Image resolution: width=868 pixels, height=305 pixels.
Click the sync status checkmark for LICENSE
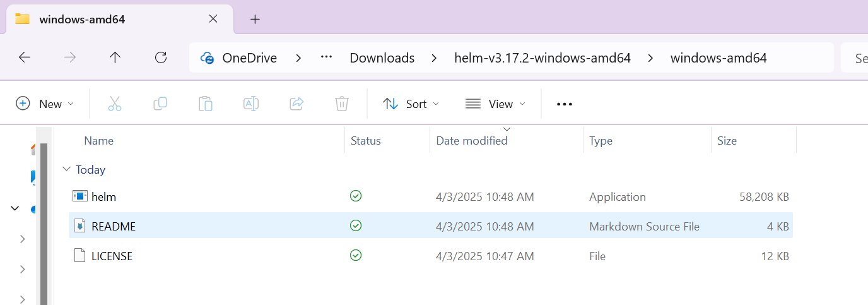tap(356, 255)
